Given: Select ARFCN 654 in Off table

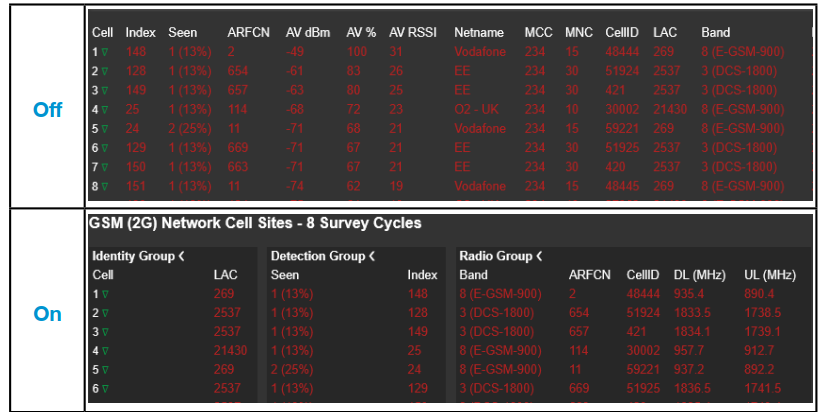Looking at the screenshot, I should click(237, 71).
